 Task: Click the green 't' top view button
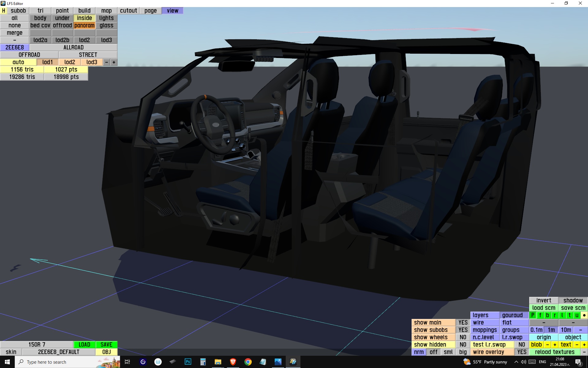[x=569, y=315]
